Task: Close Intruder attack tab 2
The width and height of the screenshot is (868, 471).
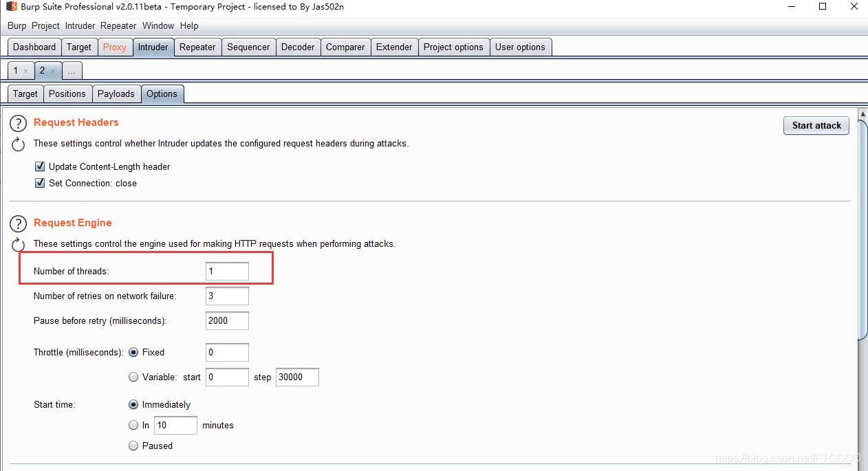Action: pyautogui.click(x=52, y=71)
